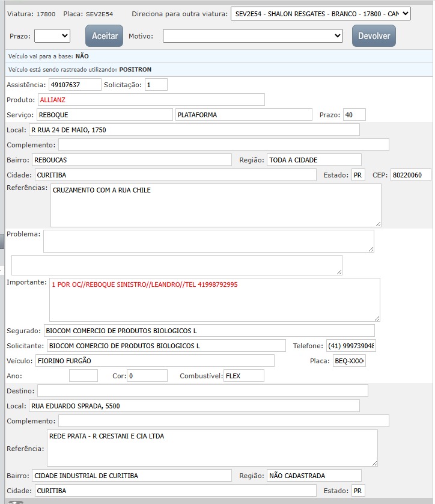Click the Assistência number field
The height and width of the screenshot is (504, 435).
click(75, 85)
